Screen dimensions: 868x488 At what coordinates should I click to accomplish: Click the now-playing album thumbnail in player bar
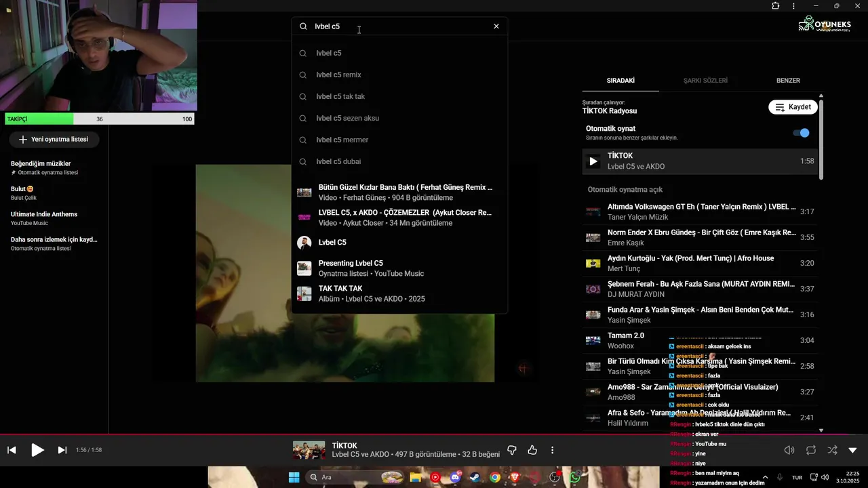pos(309,450)
